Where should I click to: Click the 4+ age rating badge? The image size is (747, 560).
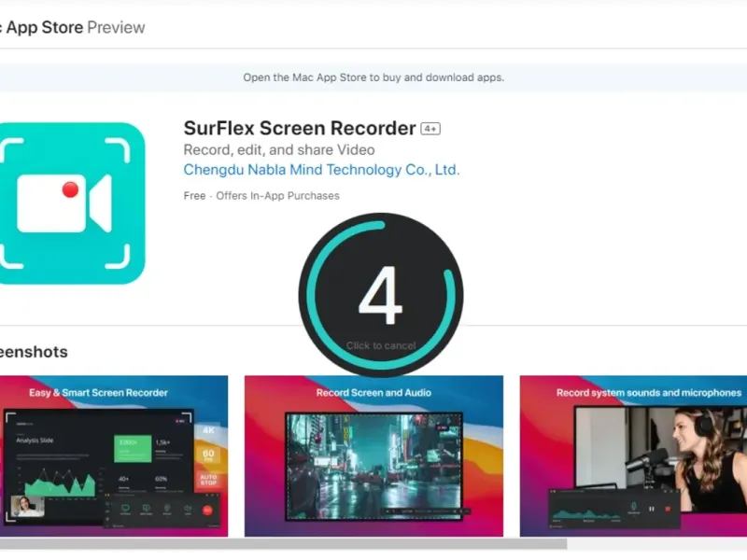[430, 129]
